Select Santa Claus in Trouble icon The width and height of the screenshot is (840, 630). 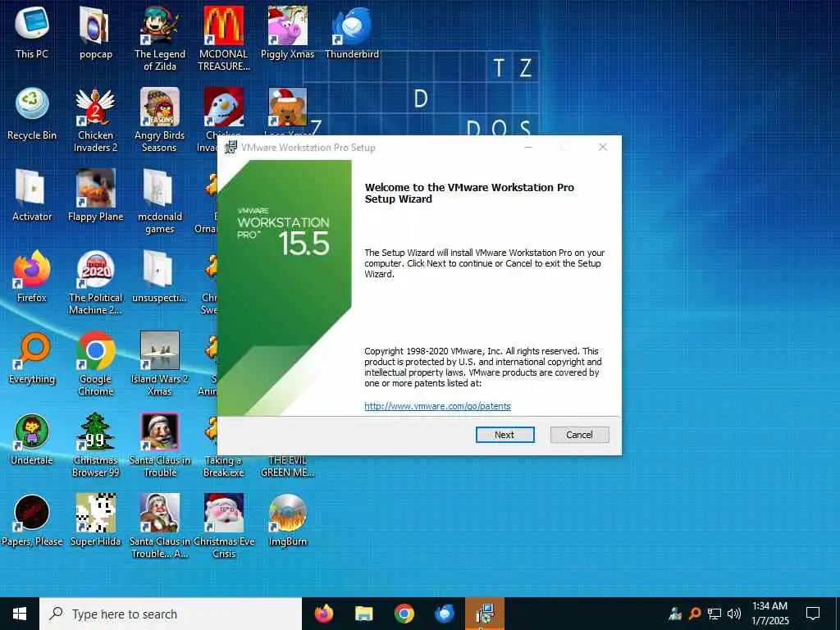pyautogui.click(x=160, y=445)
